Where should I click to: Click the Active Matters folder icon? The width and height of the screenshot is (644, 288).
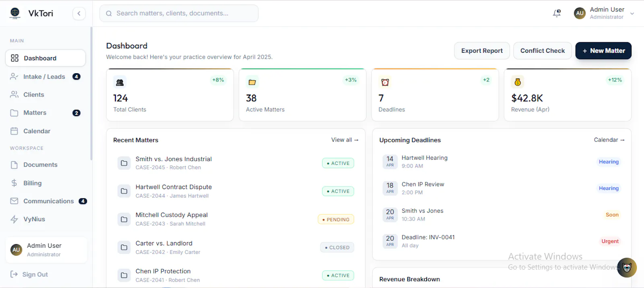[252, 82]
